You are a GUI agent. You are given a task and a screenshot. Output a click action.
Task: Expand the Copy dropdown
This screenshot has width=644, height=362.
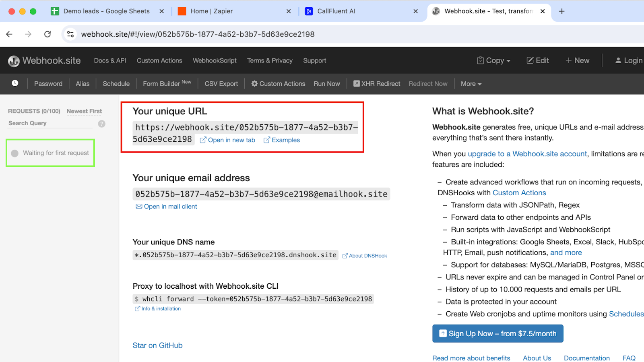pyautogui.click(x=493, y=60)
